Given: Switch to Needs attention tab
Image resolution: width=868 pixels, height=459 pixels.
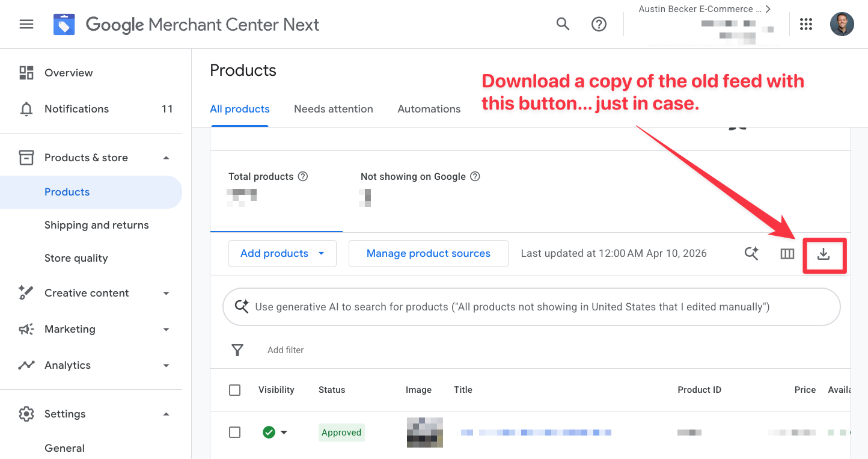Looking at the screenshot, I should coord(334,109).
